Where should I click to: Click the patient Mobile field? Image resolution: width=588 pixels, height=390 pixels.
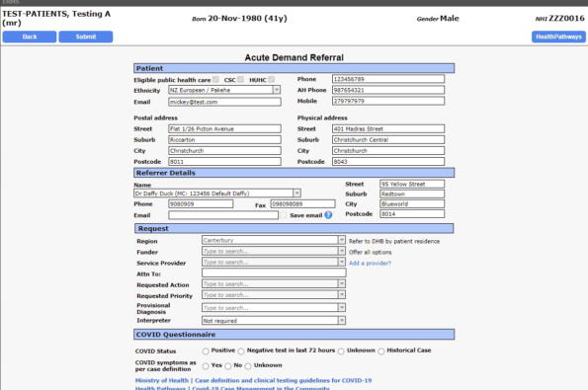click(388, 101)
